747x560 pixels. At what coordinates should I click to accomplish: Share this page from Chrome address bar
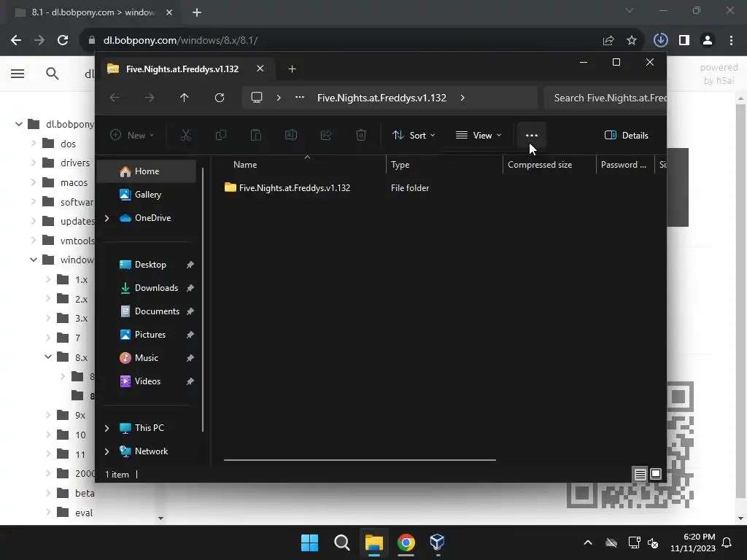pos(608,41)
